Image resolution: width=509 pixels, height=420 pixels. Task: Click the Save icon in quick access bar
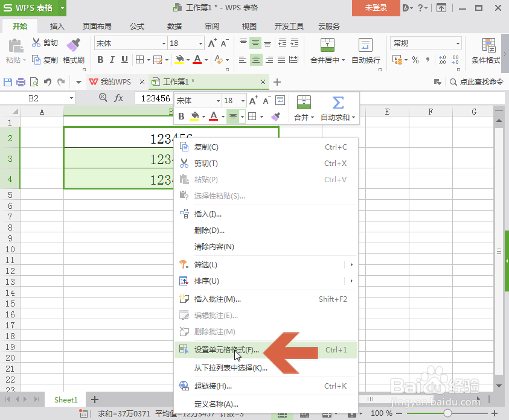point(8,82)
